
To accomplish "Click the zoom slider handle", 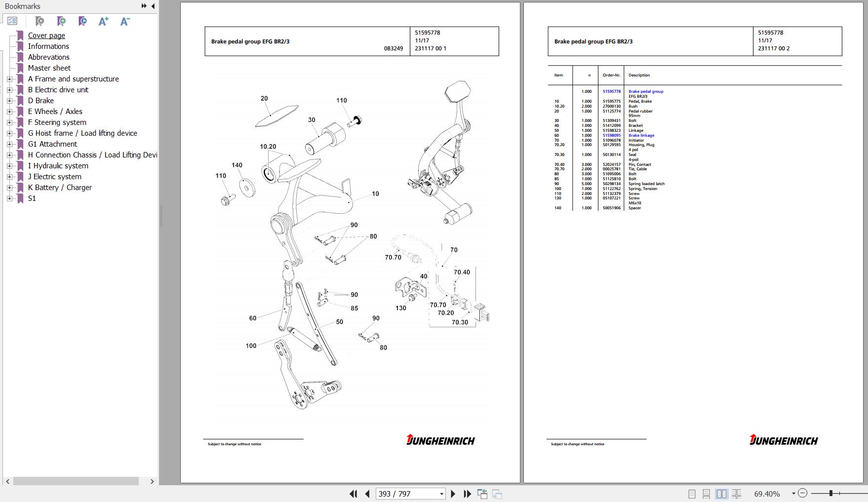I will 831,493.
